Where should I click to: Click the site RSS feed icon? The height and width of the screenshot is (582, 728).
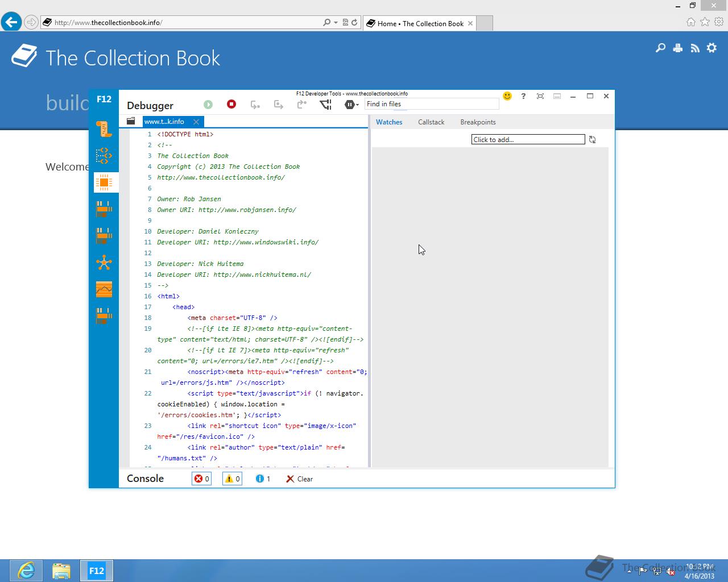tap(694, 48)
